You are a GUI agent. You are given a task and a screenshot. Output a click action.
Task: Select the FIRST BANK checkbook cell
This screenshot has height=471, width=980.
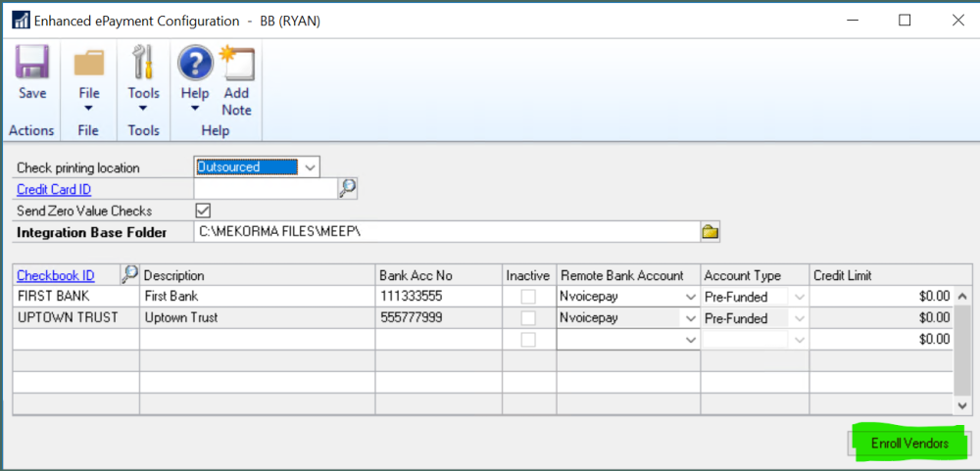pyautogui.click(x=75, y=297)
